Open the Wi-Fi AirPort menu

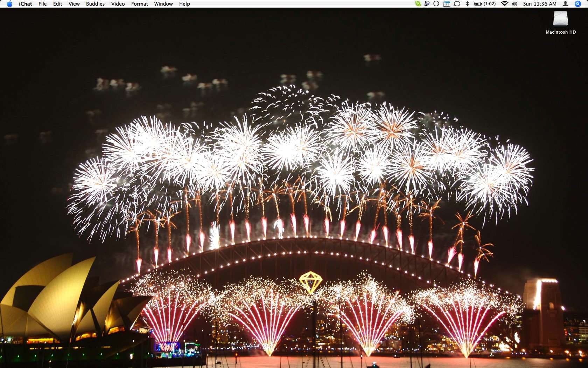(x=504, y=4)
